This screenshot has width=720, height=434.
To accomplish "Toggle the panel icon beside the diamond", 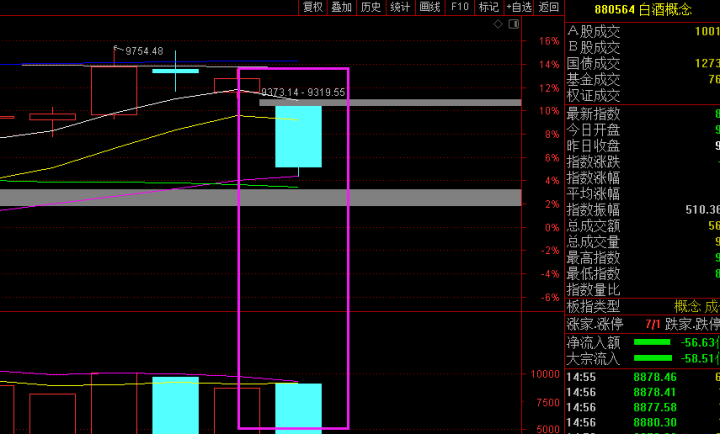I will (x=513, y=23).
